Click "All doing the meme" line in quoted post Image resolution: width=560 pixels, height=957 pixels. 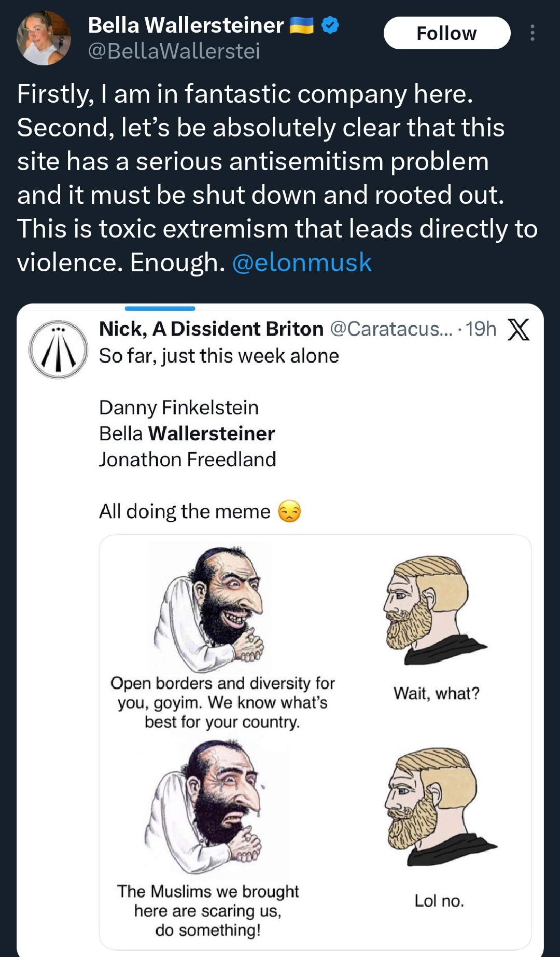click(x=185, y=511)
